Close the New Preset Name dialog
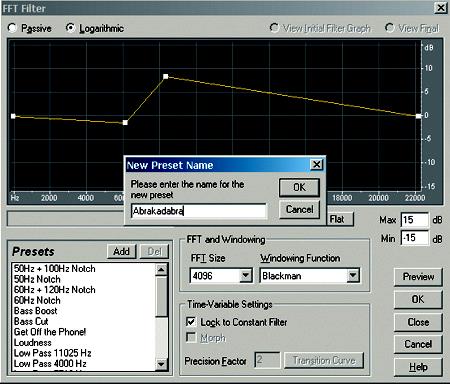Image resolution: width=450 pixels, height=384 pixels. click(316, 164)
